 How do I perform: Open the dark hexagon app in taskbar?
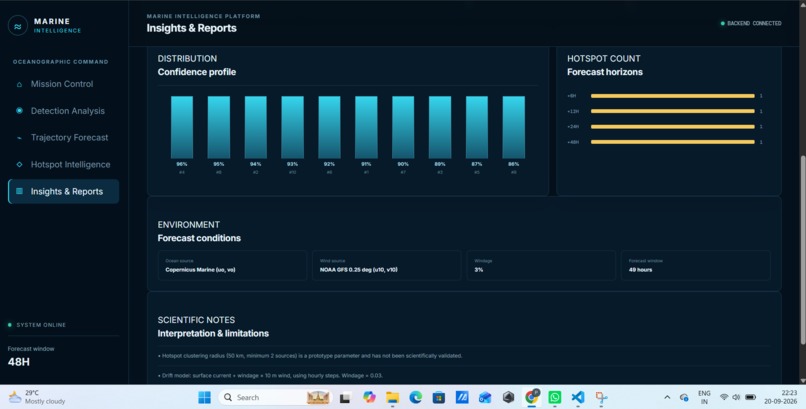click(508, 397)
